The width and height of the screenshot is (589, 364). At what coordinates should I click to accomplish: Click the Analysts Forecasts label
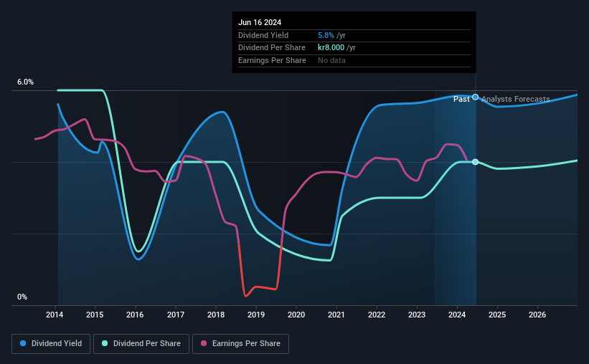515,99
